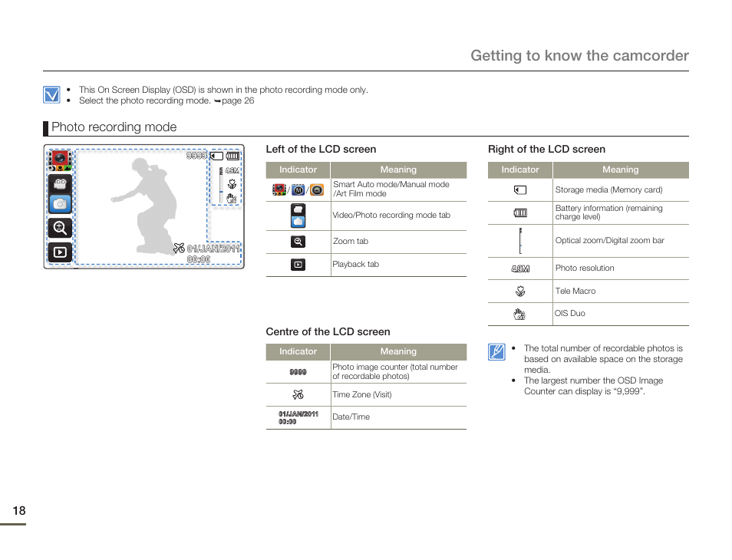732x560 pixels.
Task: Click the page number 18
Action: 19,511
